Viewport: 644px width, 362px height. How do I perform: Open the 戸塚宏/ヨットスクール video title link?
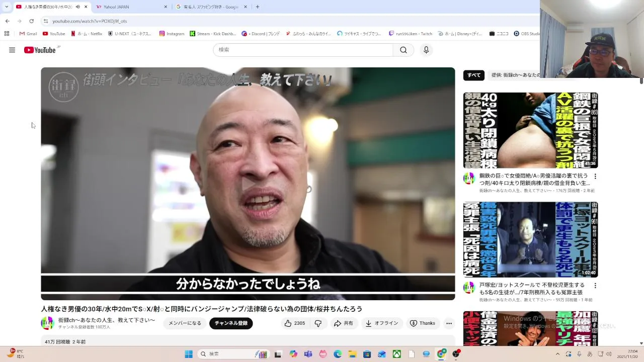point(532,289)
